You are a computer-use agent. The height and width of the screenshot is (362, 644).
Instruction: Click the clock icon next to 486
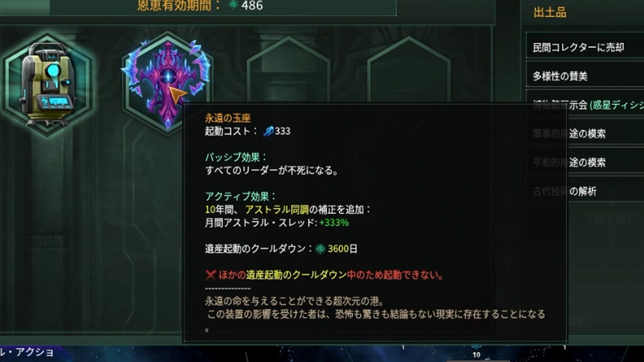233,5
